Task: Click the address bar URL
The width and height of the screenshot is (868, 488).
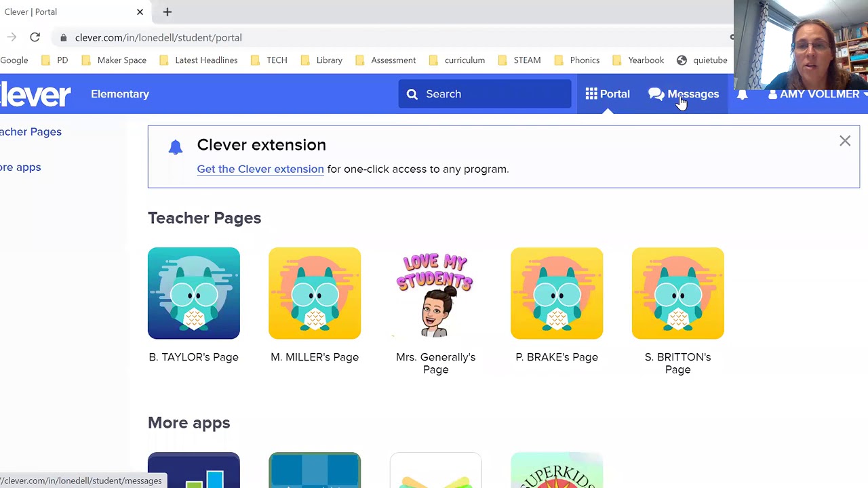Action: click(159, 37)
